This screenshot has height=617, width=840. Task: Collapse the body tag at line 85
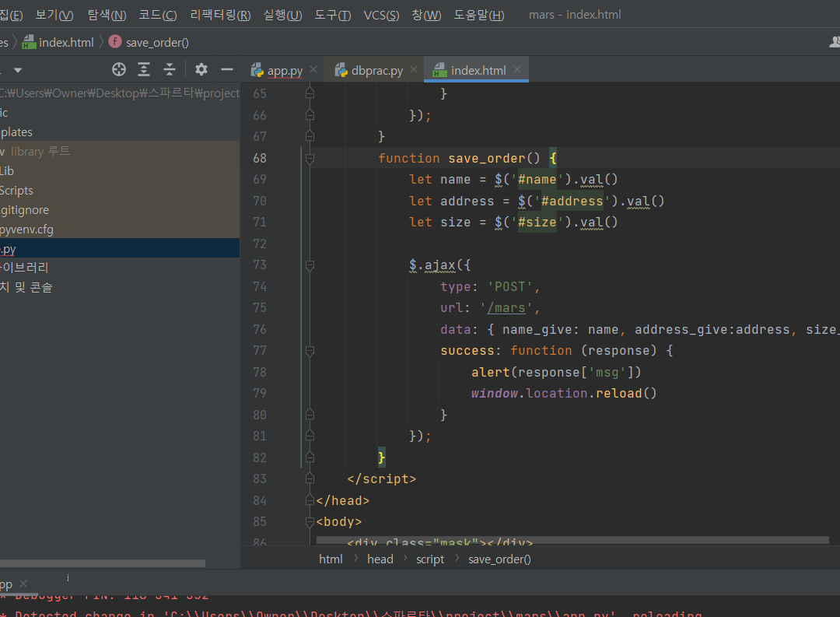pyautogui.click(x=310, y=521)
